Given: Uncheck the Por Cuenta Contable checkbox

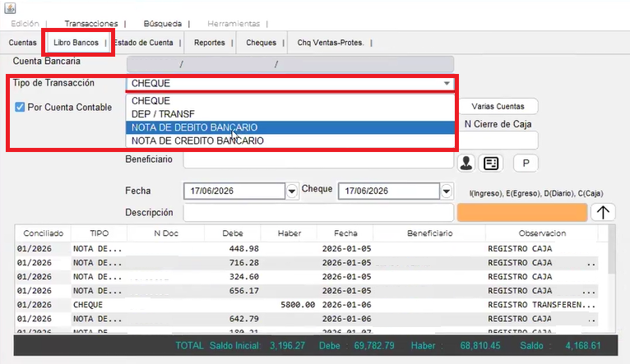Looking at the screenshot, I should tap(20, 107).
